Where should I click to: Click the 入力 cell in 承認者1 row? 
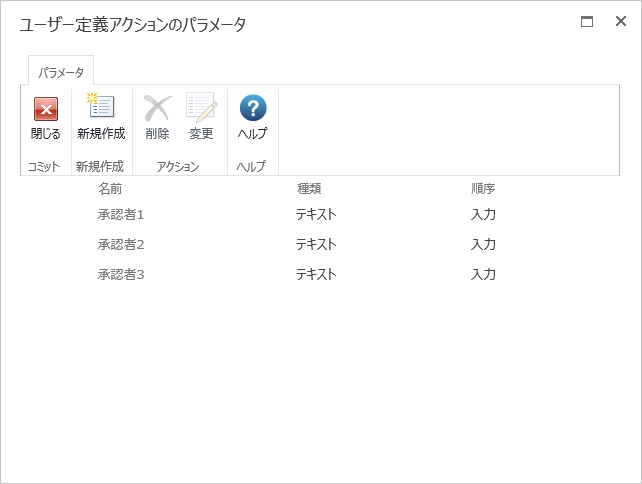483,214
